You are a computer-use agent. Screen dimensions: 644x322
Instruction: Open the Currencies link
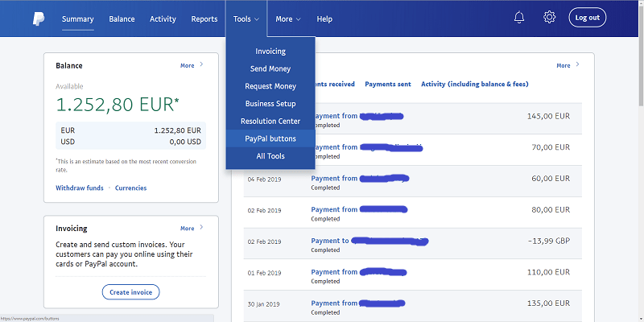click(130, 188)
